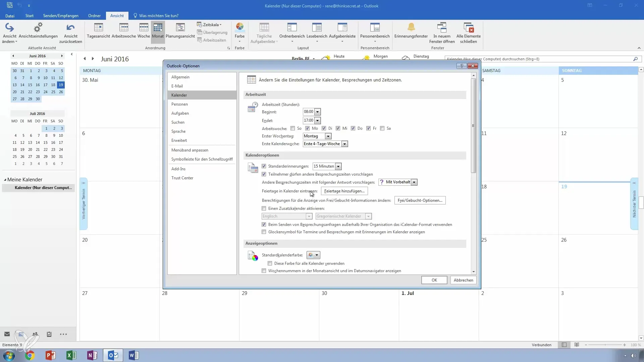Click the search magnifier icon
644x362 pixels.
click(x=635, y=59)
